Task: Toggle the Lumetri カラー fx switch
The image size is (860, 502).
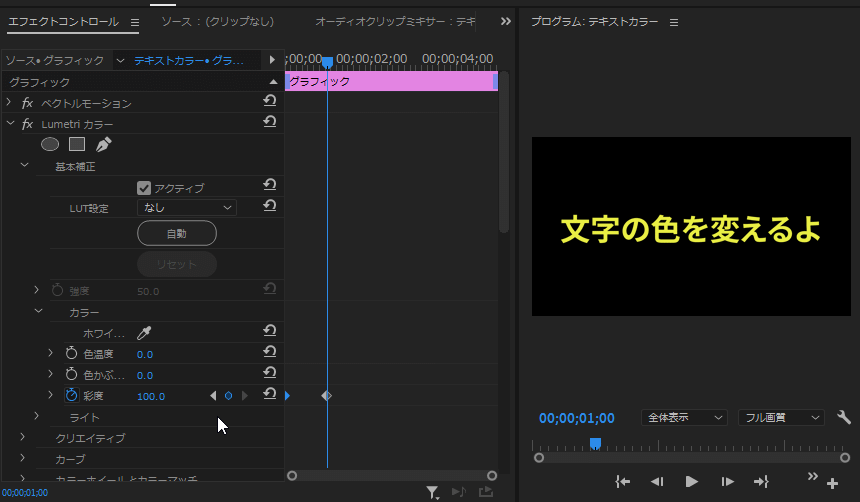Action: [27, 124]
